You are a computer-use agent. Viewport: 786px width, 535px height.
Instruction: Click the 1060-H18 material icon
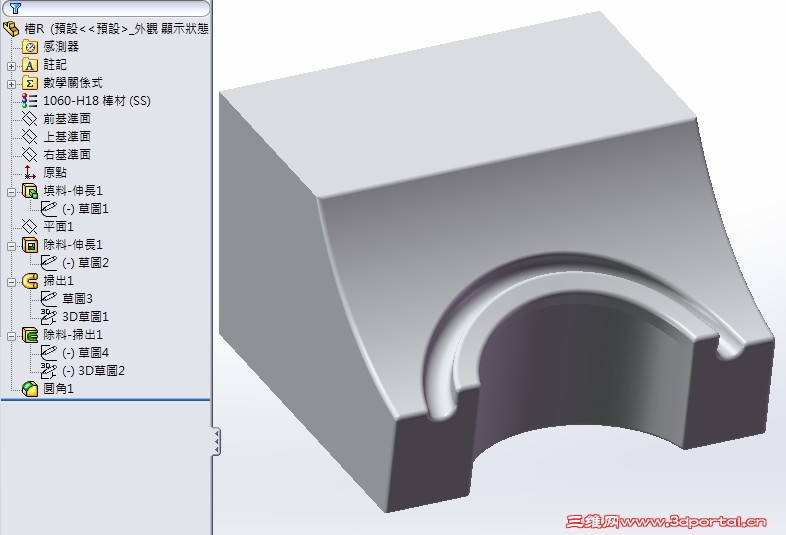pyautogui.click(x=30, y=101)
